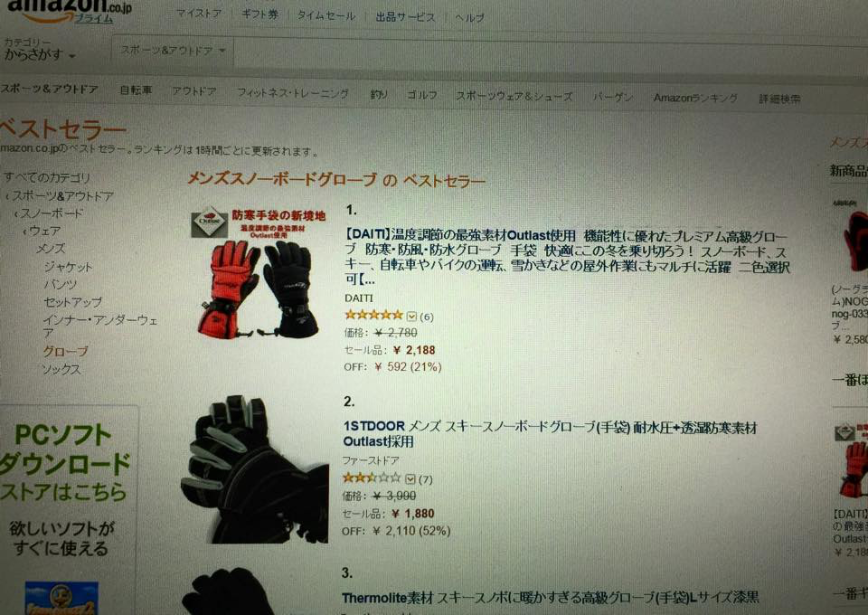Click the Amazon.co.jp logo
Viewport: 868px width, 615px height.
[x=69, y=12]
